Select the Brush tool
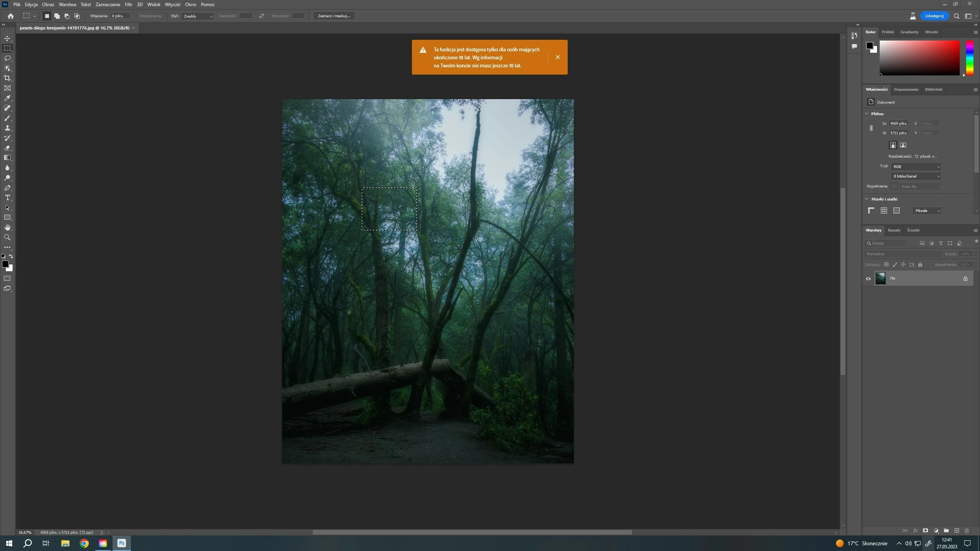 click(7, 118)
